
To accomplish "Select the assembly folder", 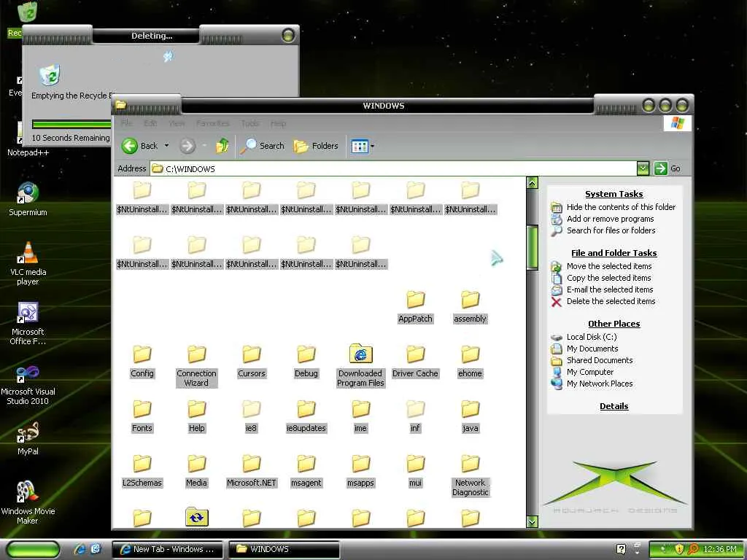I will pyautogui.click(x=471, y=307).
